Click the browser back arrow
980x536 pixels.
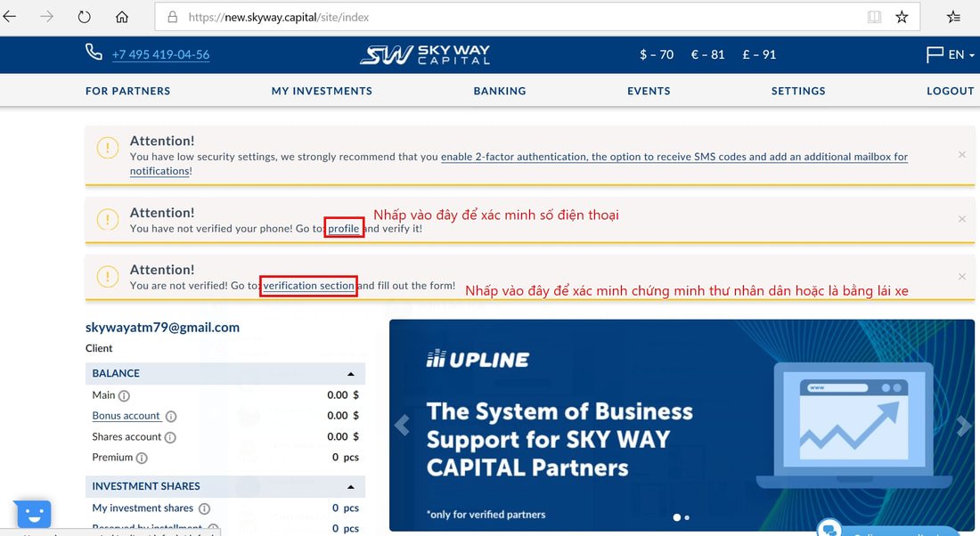pos(10,17)
